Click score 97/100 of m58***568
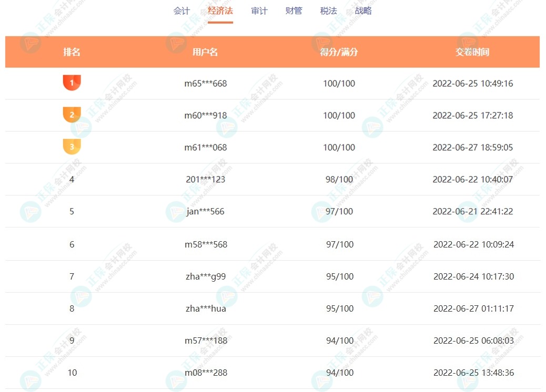The width and height of the screenshot is (546, 392). coord(340,244)
